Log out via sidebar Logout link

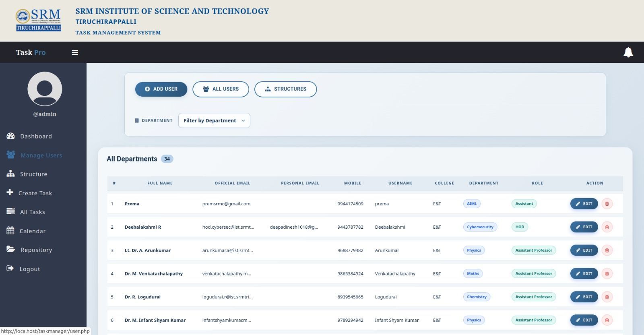(x=30, y=269)
